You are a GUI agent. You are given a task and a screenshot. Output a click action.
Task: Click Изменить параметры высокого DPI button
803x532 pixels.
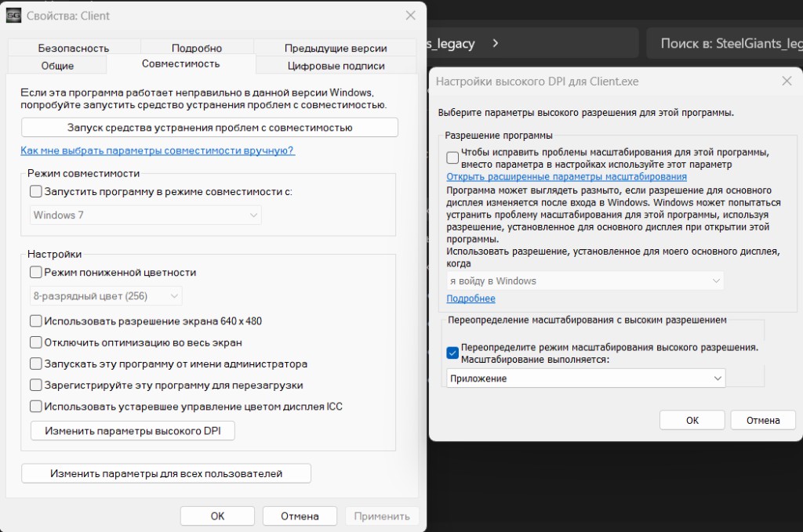132,430
